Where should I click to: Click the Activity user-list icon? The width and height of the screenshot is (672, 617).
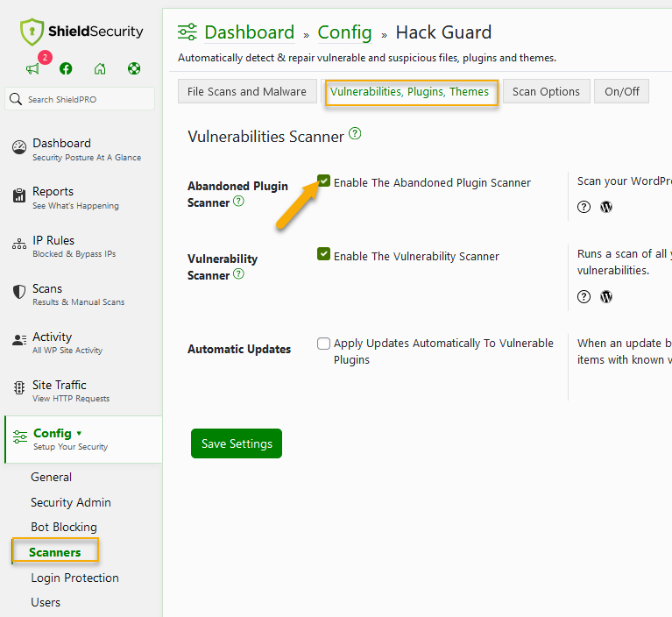pos(19,340)
